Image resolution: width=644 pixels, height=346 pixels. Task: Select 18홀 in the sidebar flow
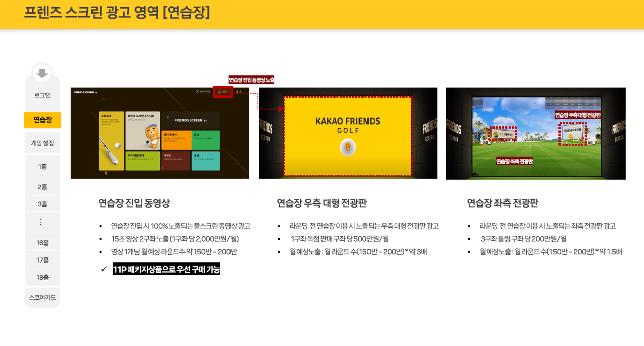coord(42,277)
